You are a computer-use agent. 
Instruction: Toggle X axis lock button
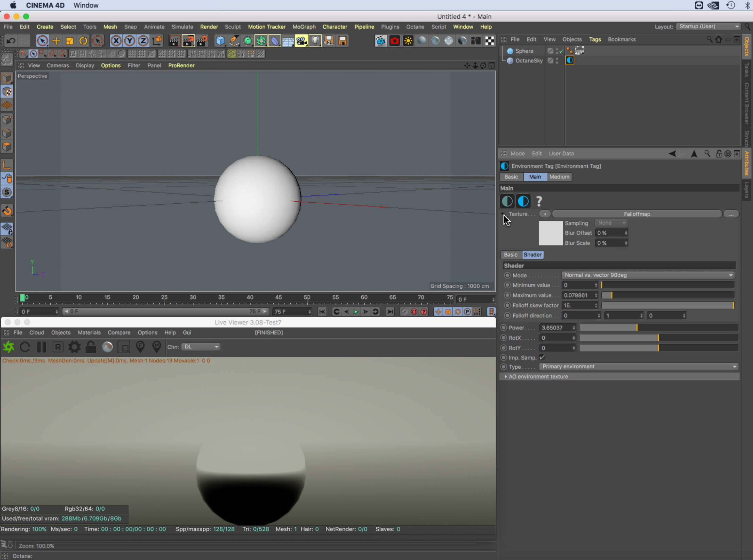point(116,41)
